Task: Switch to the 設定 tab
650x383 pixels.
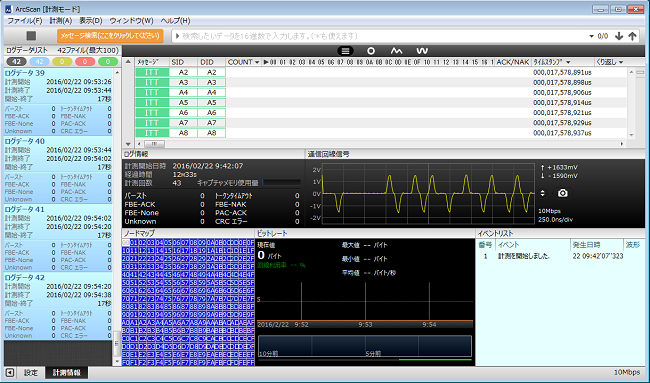Action: (31, 373)
